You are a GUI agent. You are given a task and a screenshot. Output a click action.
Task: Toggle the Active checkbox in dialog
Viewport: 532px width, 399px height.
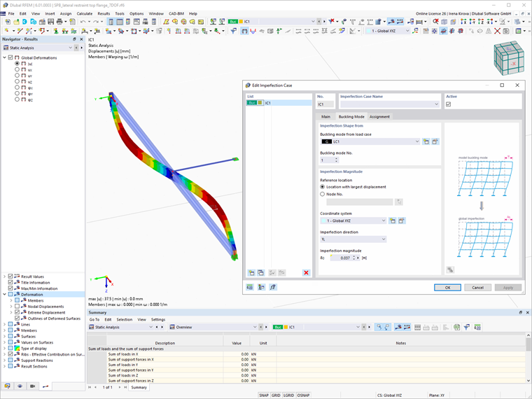pos(449,104)
